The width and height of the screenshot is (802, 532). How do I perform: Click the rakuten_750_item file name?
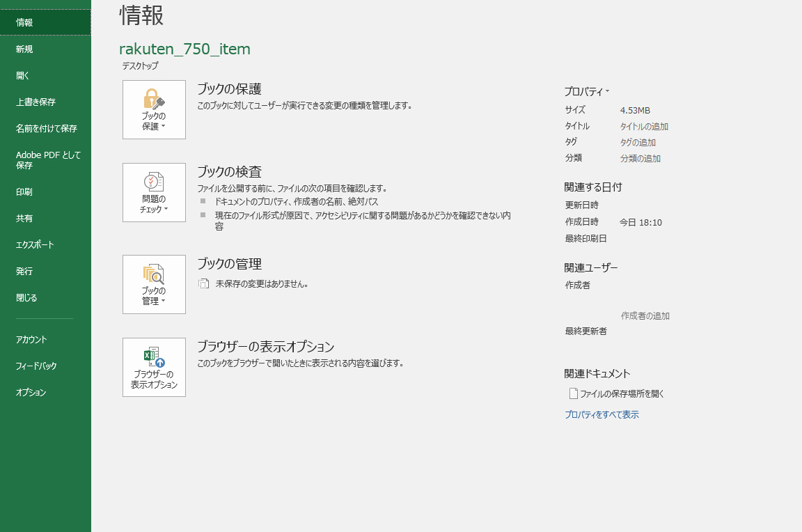(x=184, y=49)
